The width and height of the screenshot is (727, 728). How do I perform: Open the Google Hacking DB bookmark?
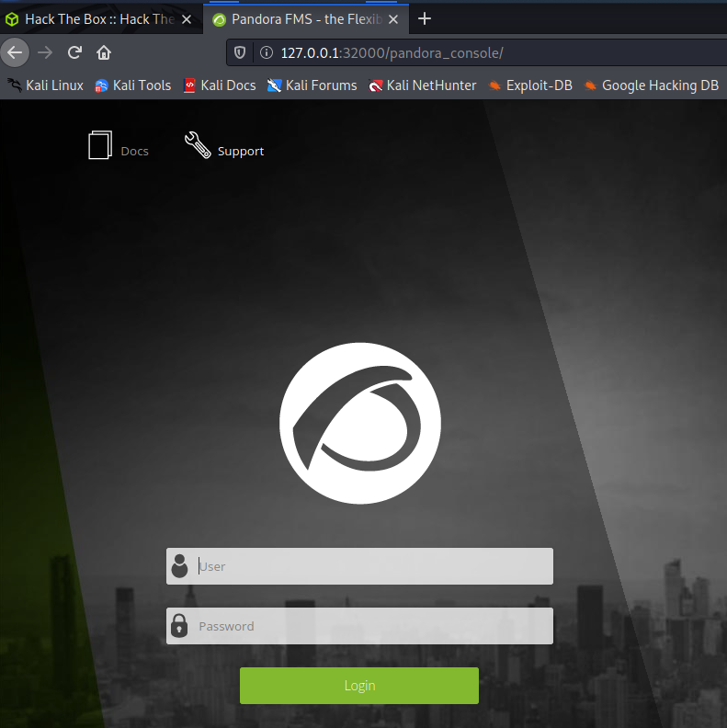pos(652,85)
